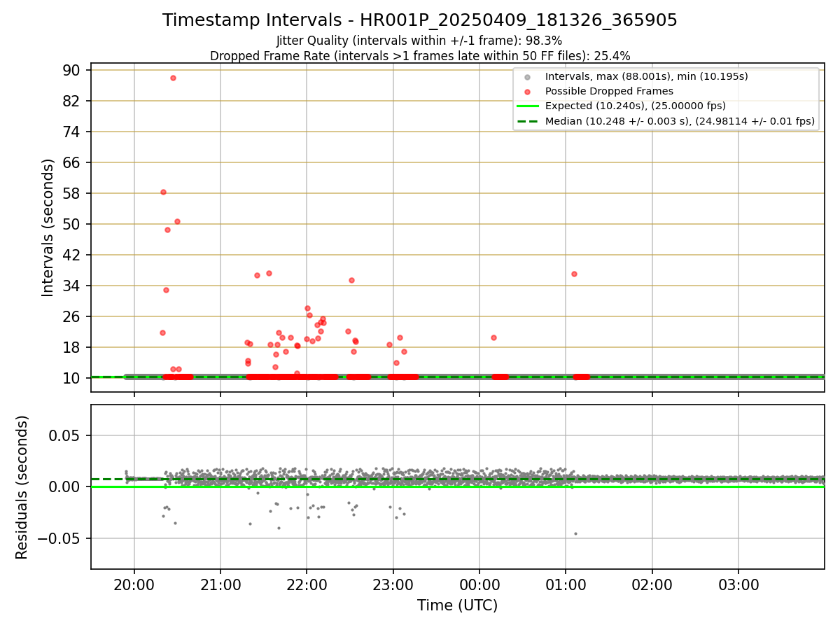Screen dimensions: 840x630
Task: Click the '10' y-axis tick label
Action: click(x=73, y=378)
